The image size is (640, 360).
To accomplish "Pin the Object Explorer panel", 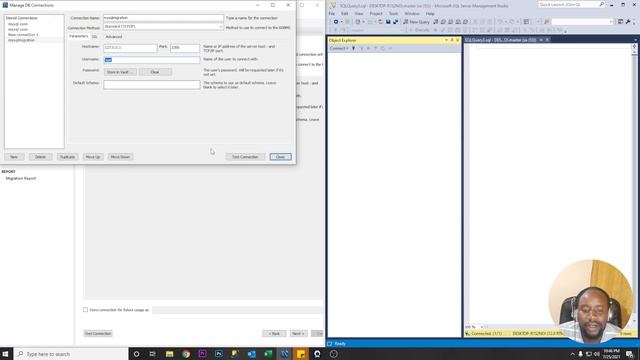I will click(452, 40).
